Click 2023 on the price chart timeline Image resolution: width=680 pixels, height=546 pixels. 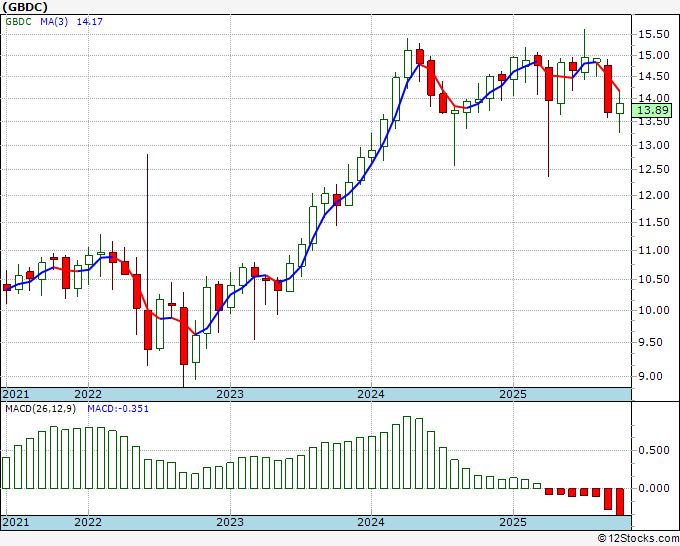click(230, 394)
